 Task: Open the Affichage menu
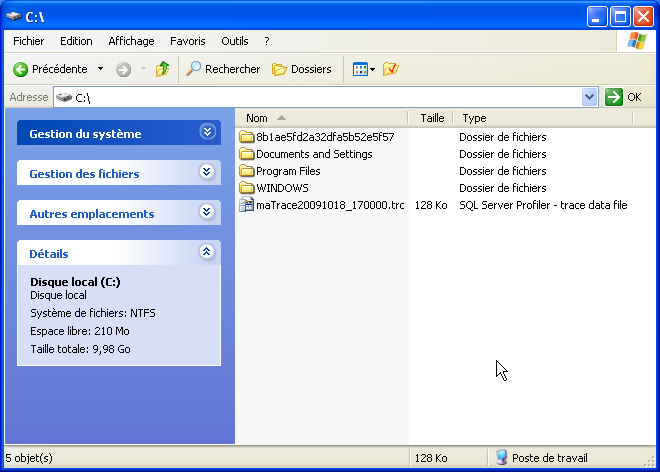click(x=131, y=41)
